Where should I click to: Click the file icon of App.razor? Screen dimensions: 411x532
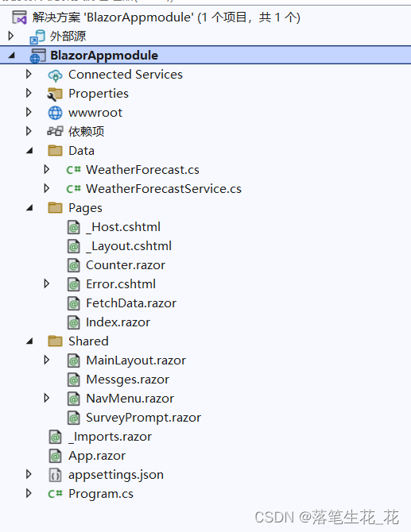(x=56, y=455)
